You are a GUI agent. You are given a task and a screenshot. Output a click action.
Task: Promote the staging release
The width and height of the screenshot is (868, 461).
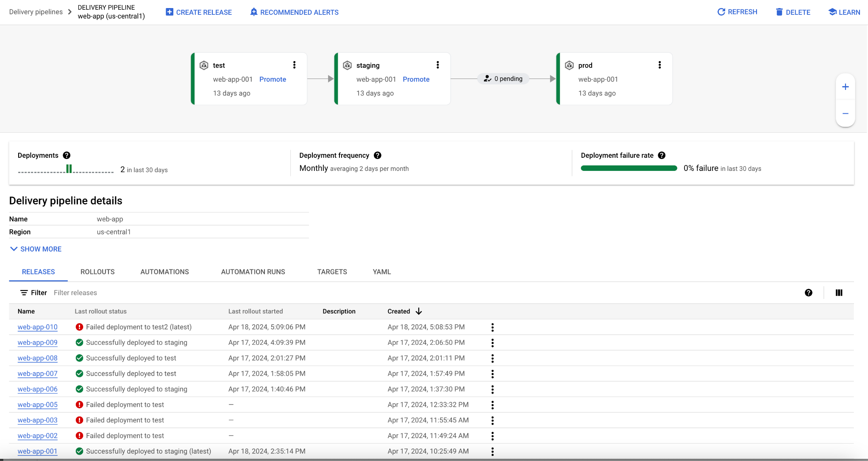tap(416, 79)
